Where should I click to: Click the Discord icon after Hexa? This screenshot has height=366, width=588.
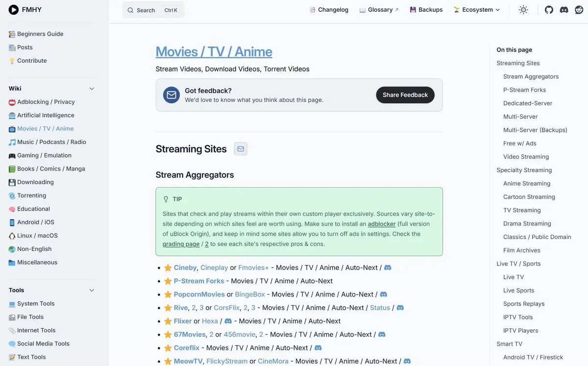[x=228, y=321]
